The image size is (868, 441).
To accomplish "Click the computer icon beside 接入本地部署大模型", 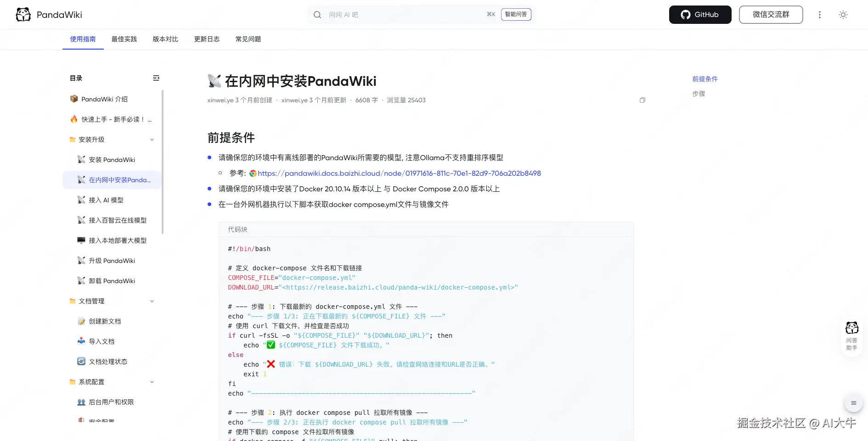I will (x=81, y=240).
